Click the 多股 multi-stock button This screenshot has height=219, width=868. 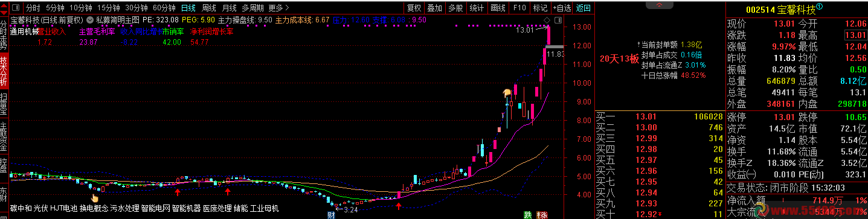[x=456, y=8]
